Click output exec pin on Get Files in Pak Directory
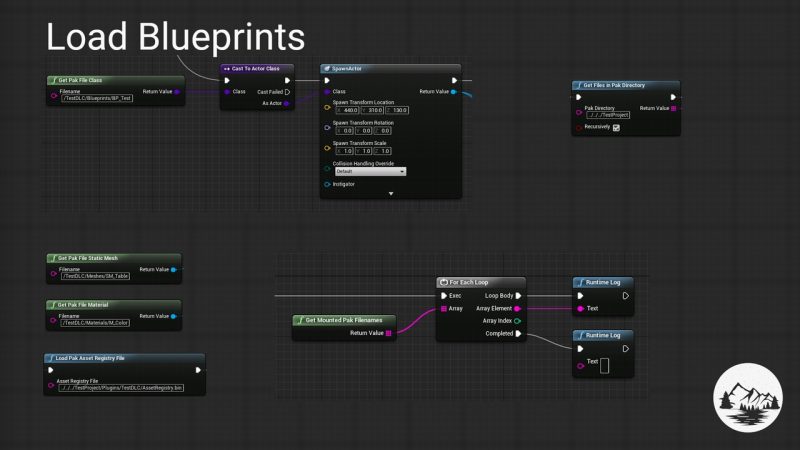 click(x=673, y=97)
